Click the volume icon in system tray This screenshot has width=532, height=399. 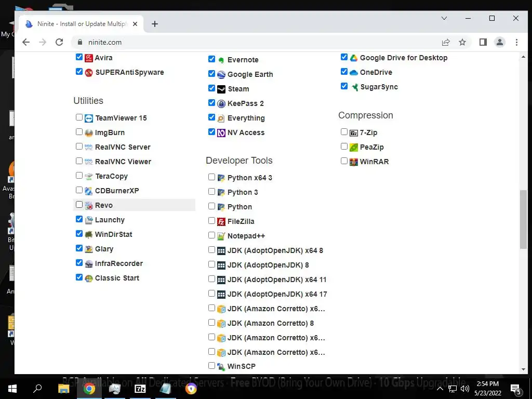[465, 389]
